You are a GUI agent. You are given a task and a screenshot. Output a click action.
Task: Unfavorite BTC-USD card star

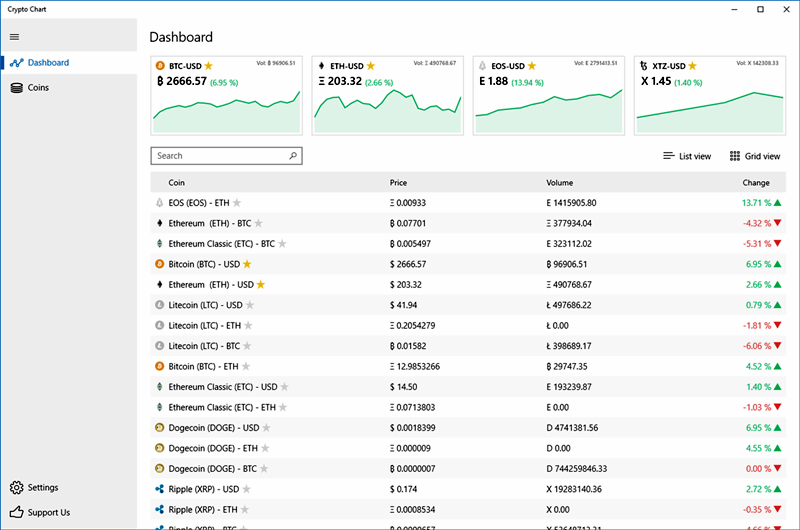point(208,66)
